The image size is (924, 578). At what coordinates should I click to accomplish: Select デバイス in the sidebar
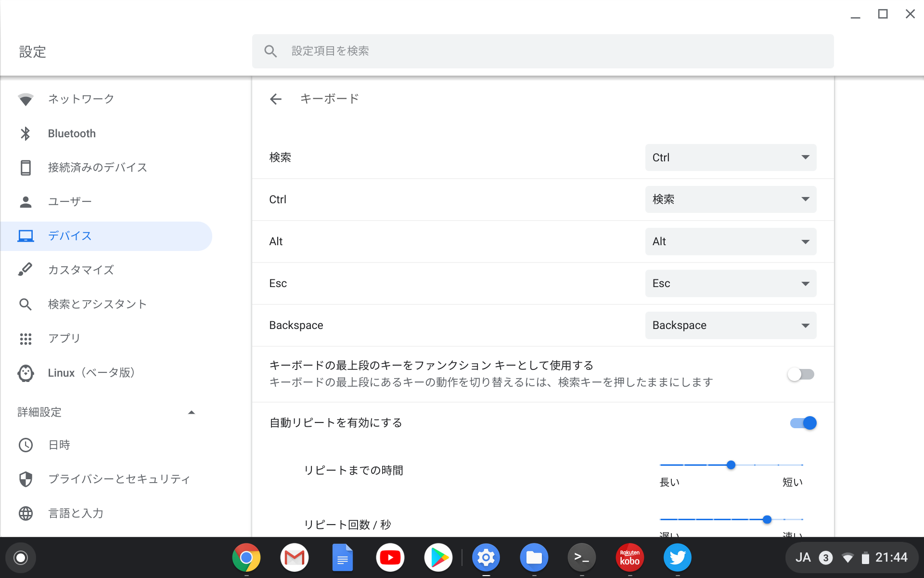click(106, 236)
